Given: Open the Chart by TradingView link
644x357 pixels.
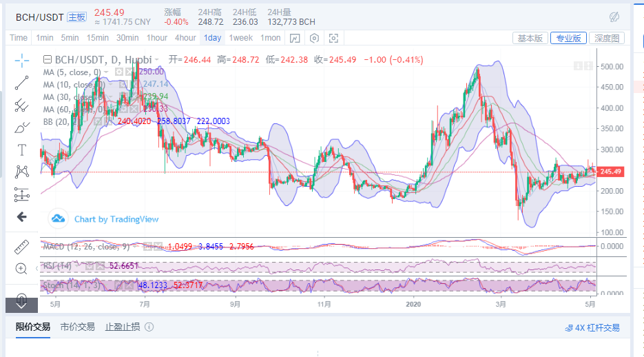Looking at the screenshot, I should (x=116, y=219).
